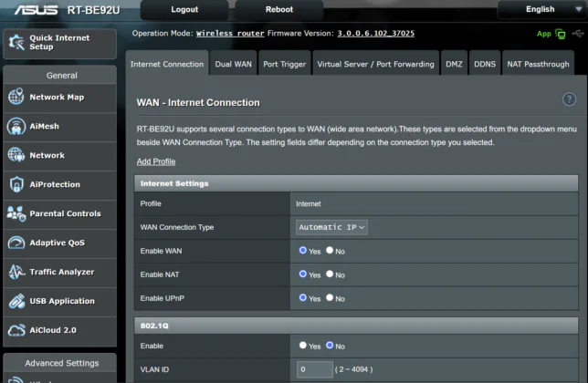This screenshot has width=588, height=383.
Task: Open Traffic Analyzer menu item
Action: click(60, 272)
